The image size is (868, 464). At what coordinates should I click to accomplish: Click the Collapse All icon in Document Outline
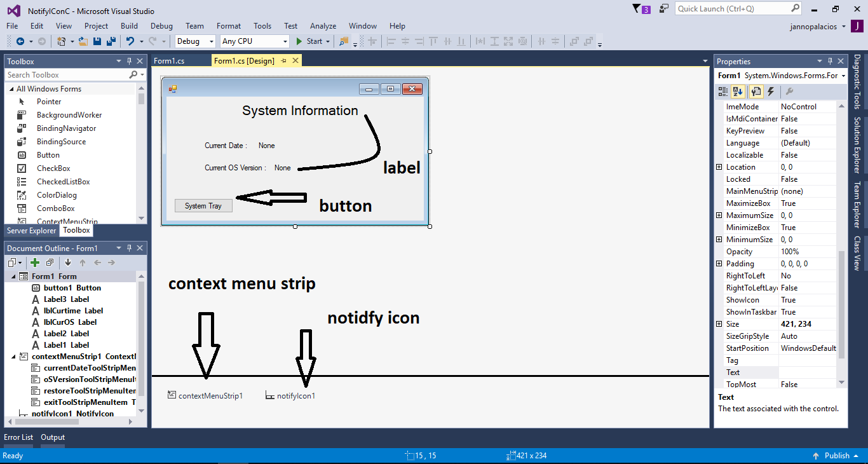pyautogui.click(x=50, y=263)
